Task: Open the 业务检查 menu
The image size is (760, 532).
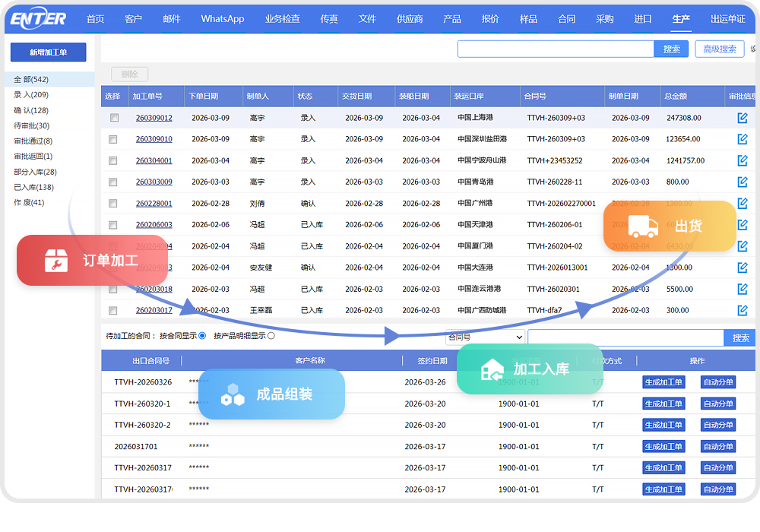Action: coord(283,19)
